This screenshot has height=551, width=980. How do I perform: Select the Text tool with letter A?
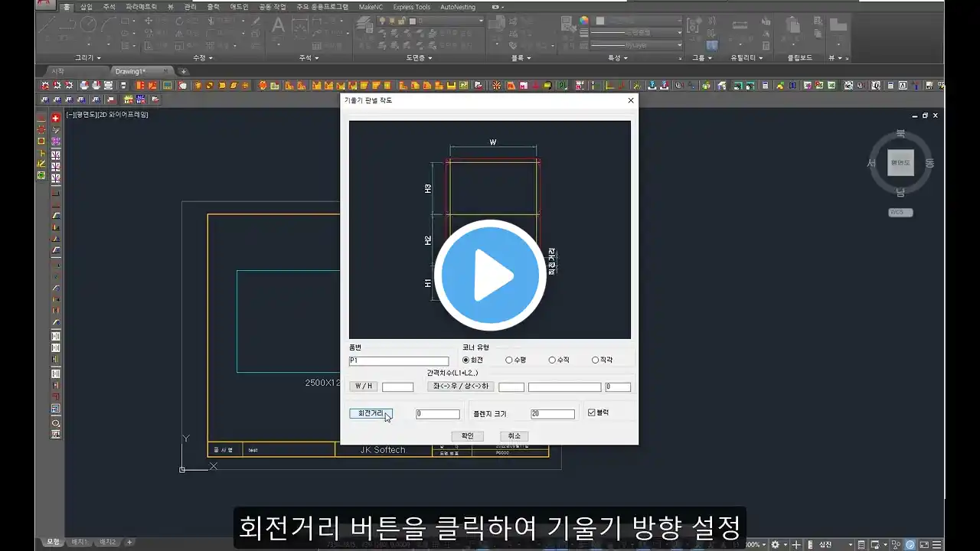pos(277,25)
